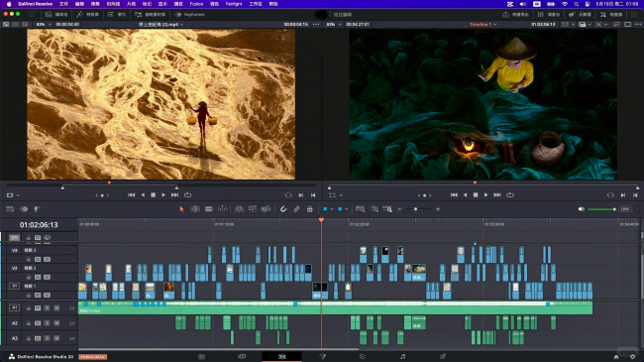Viewport: 644px width, 362px height.
Task: Toggle timeline snapping magnet
Action: point(283,209)
